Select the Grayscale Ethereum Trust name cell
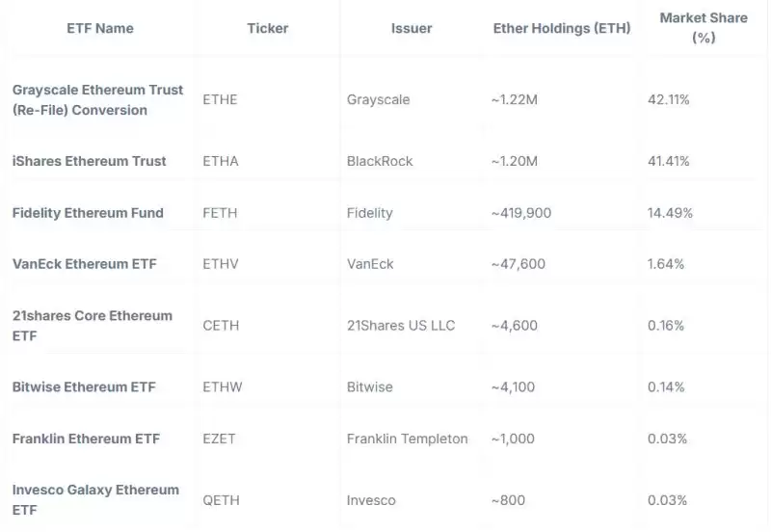 click(97, 99)
